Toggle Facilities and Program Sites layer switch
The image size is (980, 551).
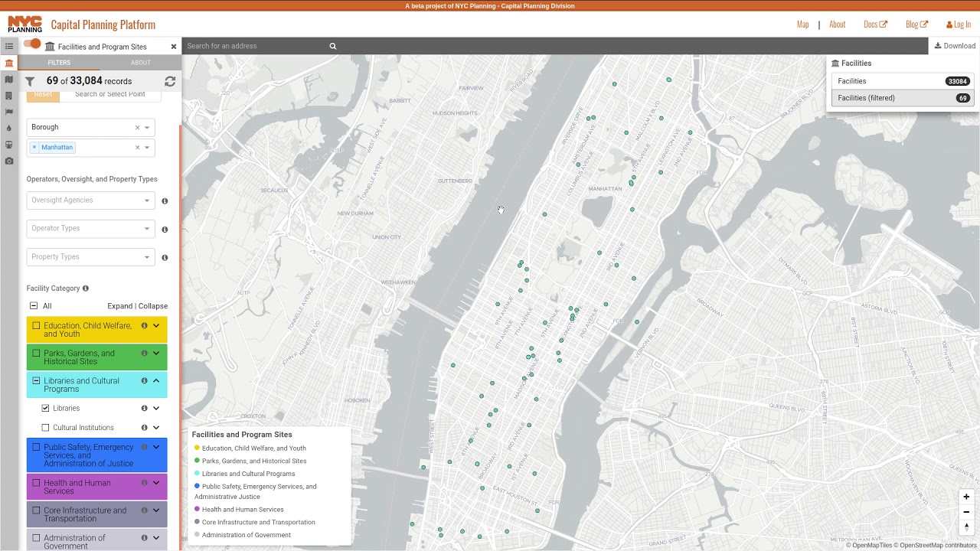(x=32, y=44)
